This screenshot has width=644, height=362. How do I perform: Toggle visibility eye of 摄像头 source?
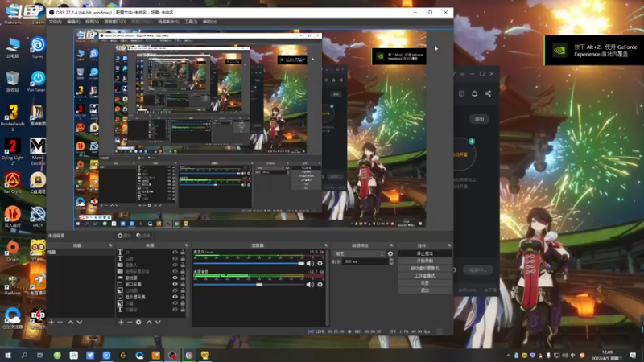pos(175,265)
